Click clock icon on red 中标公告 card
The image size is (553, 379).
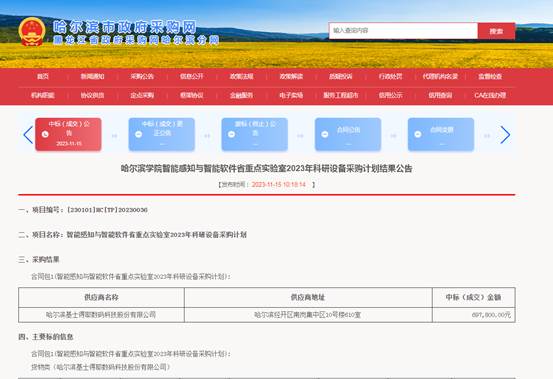coord(45,134)
